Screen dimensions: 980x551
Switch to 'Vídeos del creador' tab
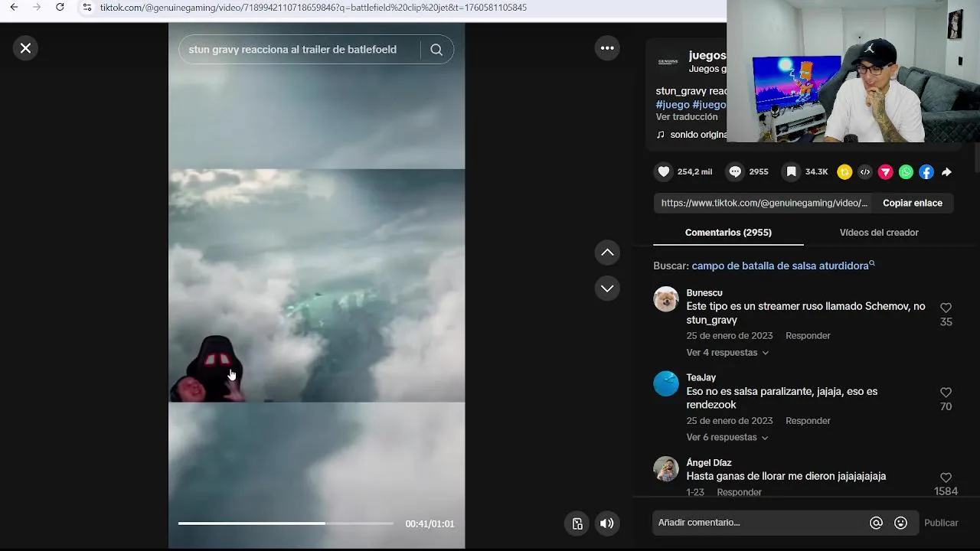tap(879, 233)
